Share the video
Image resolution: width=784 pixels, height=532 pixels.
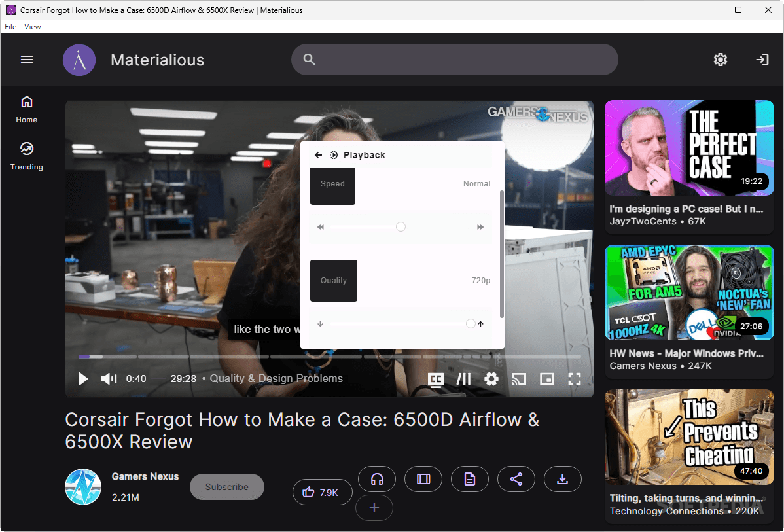click(516, 479)
